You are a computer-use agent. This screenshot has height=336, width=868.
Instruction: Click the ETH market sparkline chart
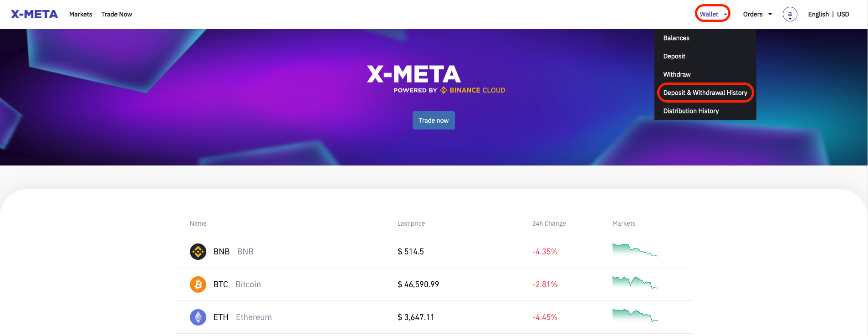click(635, 316)
